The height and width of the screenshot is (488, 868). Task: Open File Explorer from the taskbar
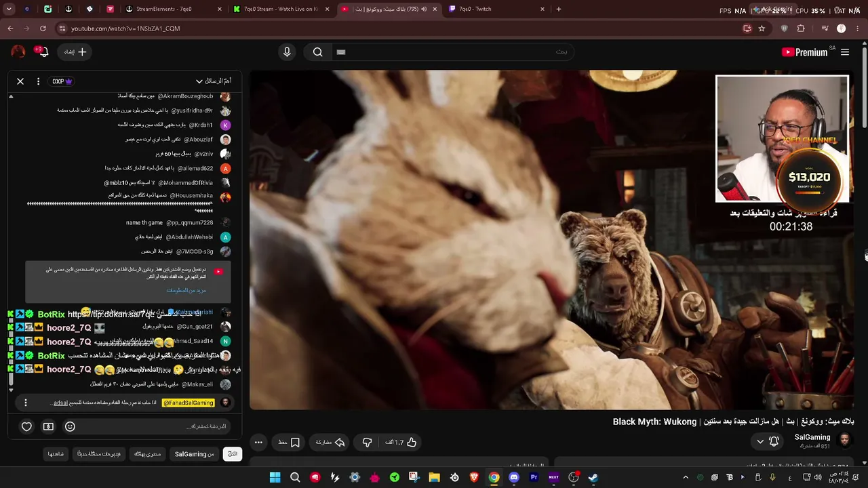(434, 477)
